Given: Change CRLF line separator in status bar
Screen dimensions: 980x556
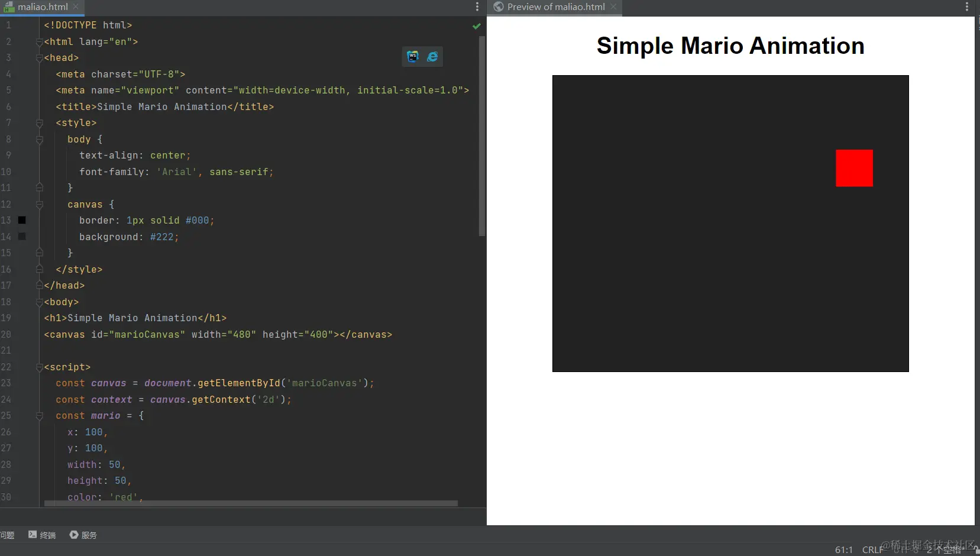Looking at the screenshot, I should coord(873,549).
